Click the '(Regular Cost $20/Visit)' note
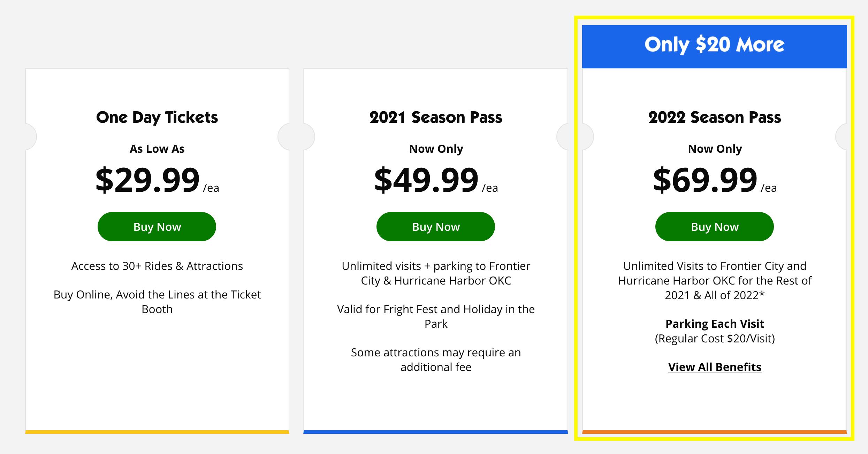The width and height of the screenshot is (868, 454). 715,339
